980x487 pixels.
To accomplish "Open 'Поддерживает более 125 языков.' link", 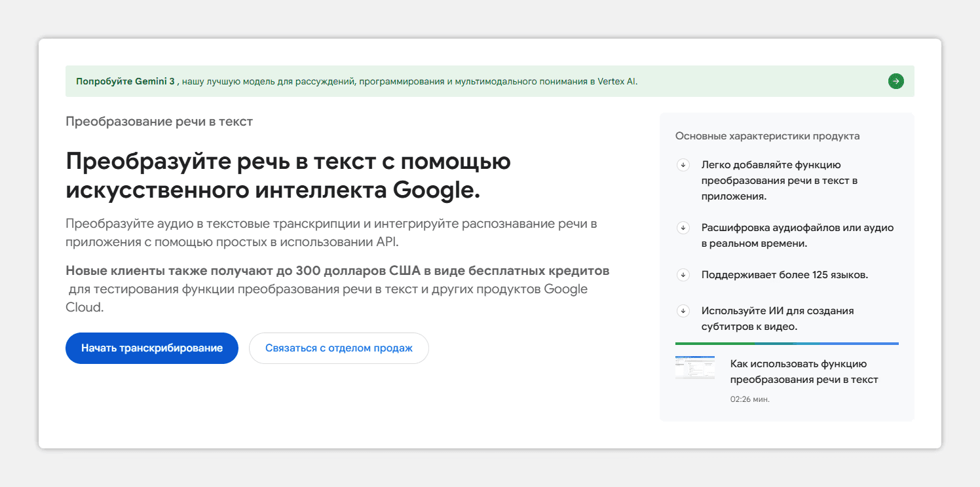I will pos(785,275).
